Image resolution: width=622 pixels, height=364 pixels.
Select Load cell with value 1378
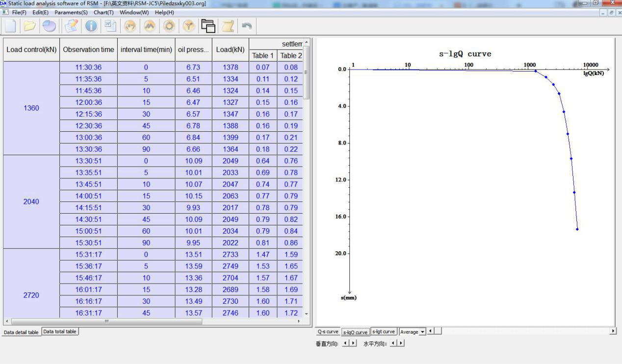230,67
